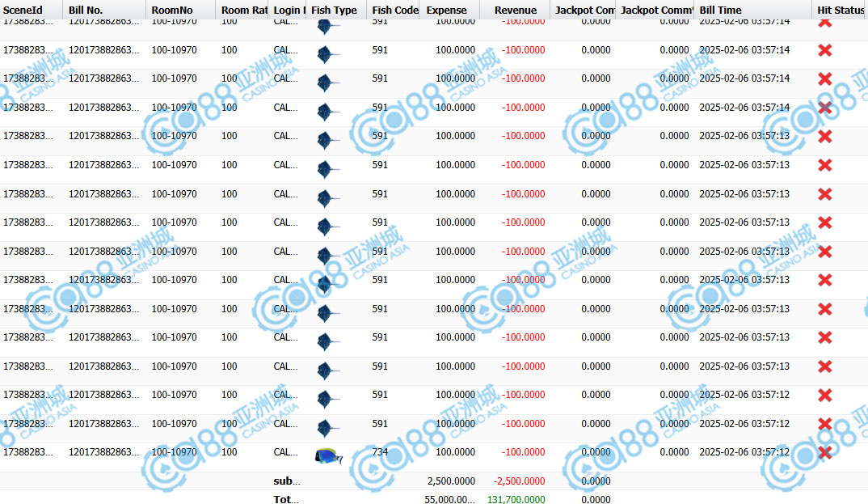868x504 pixels.
Task: Click the Revenue -100.0000 cell in 734 row
Action: tap(523, 452)
